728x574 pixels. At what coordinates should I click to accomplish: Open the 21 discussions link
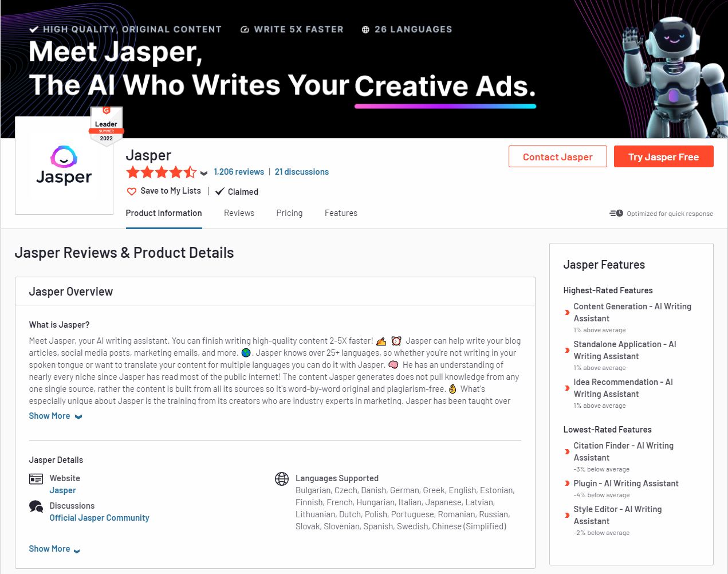302,172
